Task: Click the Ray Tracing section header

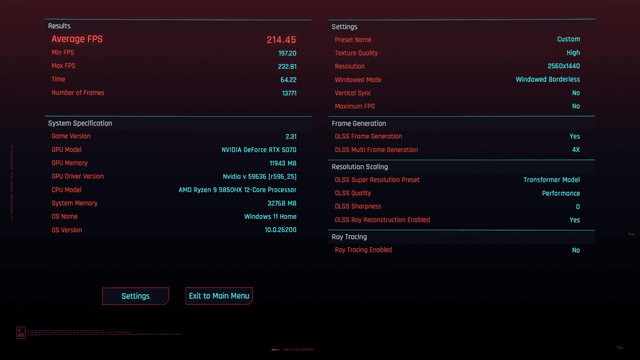Action: (x=349, y=237)
